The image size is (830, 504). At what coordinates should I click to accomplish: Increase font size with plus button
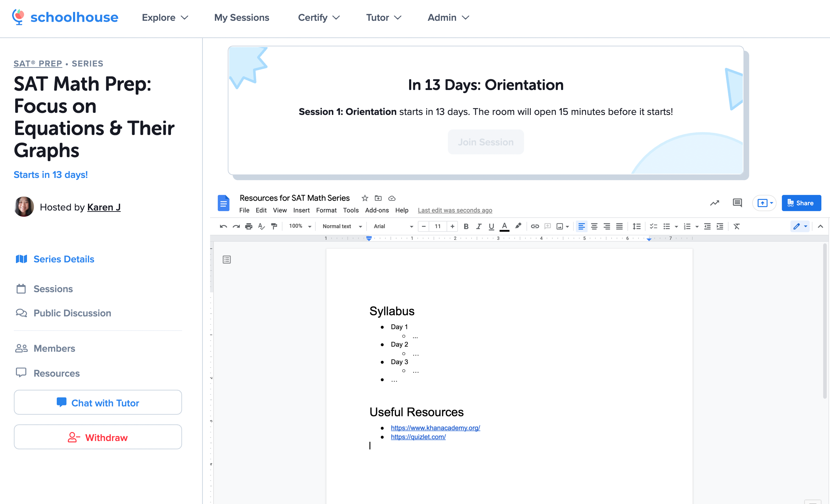click(452, 226)
